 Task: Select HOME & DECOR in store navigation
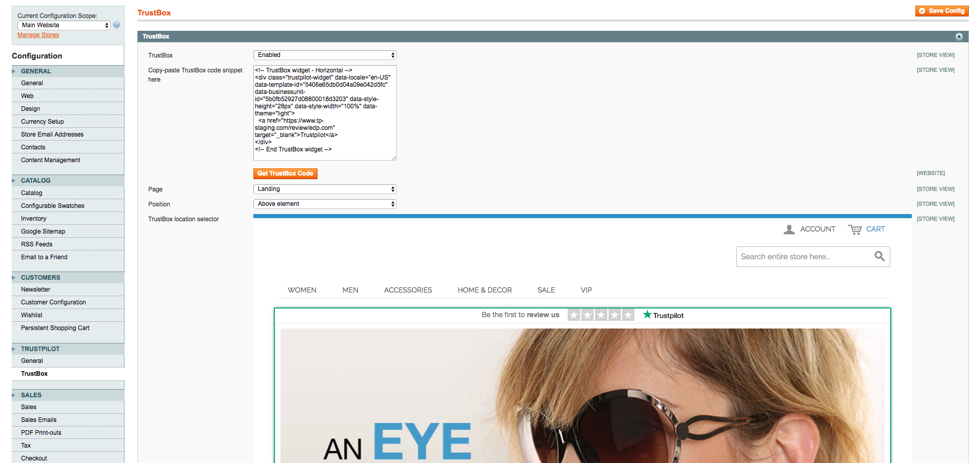(485, 290)
